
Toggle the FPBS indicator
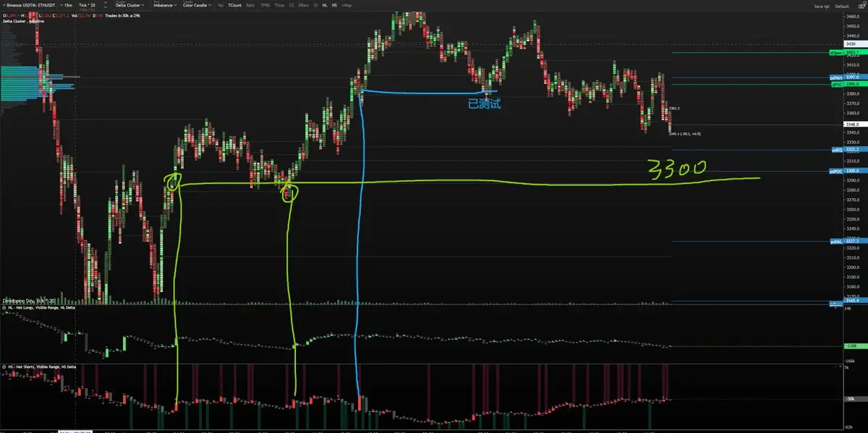click(265, 5)
